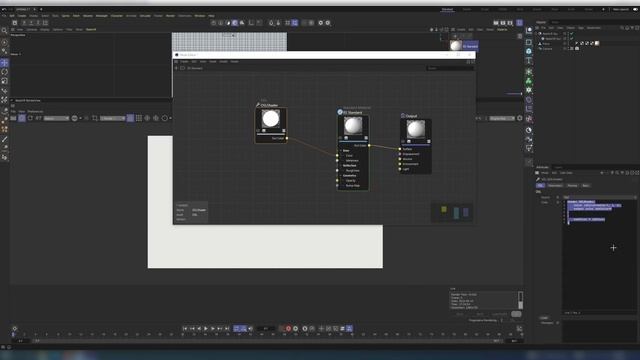Toggle the first object's green enable checkmark
Image resolution: width=640 pixels, height=360 pixels.
[571, 33]
